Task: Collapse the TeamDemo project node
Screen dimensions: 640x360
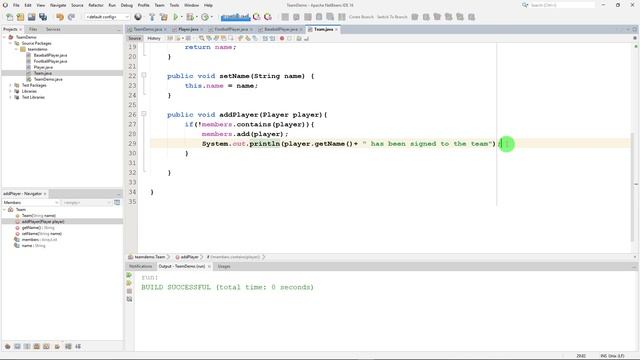Action: pyautogui.click(x=4, y=37)
